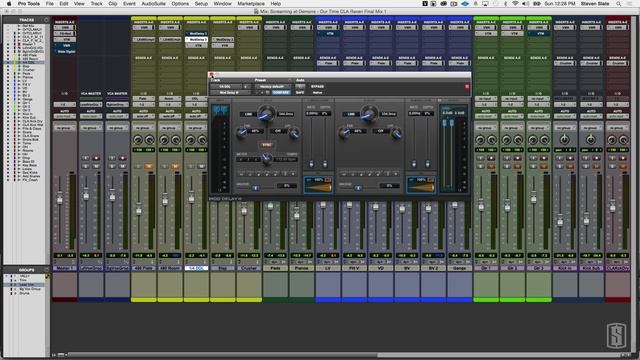Toggle mute on the Gtr 1 channel
640x360 pixels.
491,166
